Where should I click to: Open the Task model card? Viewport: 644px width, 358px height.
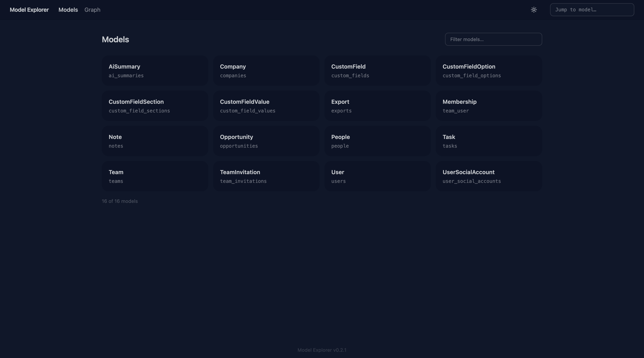(489, 141)
